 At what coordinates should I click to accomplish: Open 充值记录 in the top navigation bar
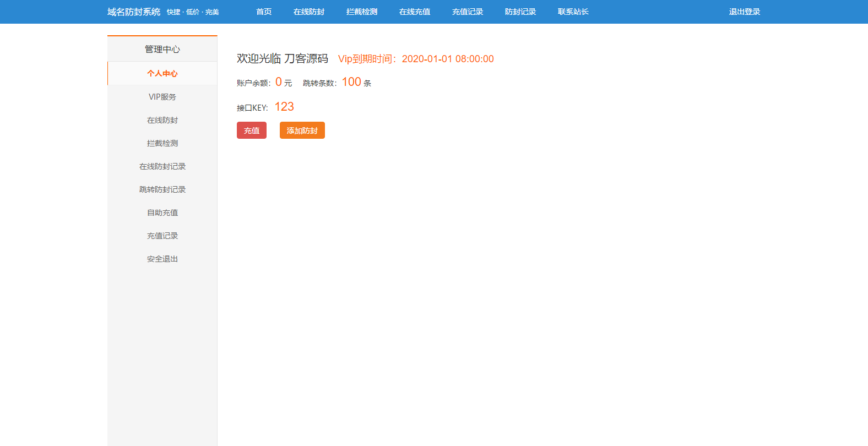click(468, 12)
